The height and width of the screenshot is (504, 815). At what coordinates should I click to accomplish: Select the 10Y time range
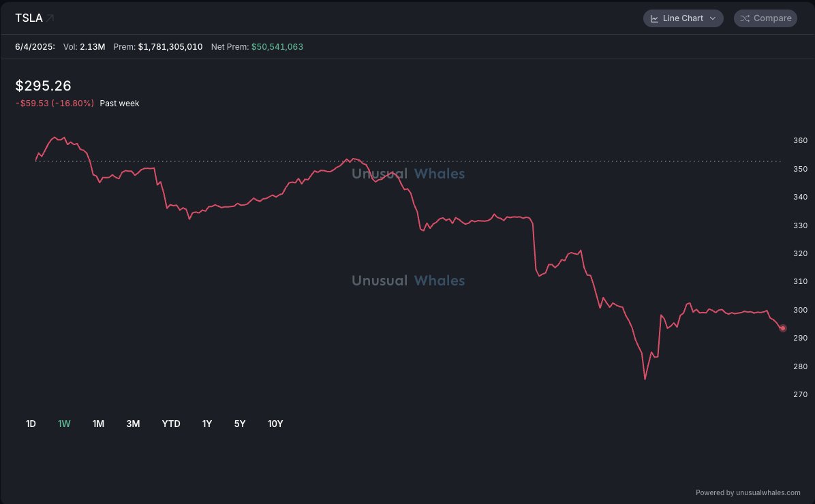275,424
